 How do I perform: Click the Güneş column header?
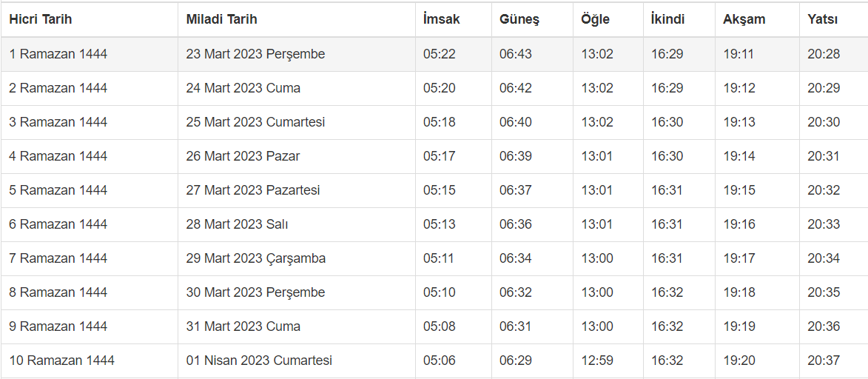point(519,20)
